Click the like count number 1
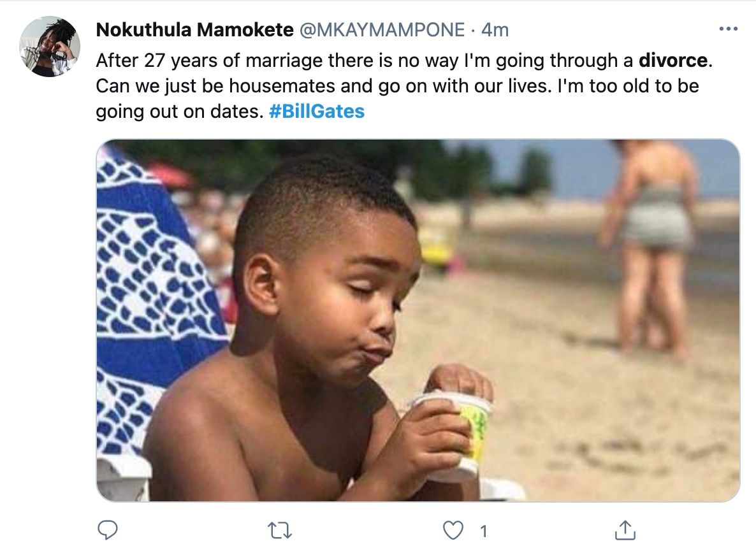The height and width of the screenshot is (553, 756). pos(484,531)
